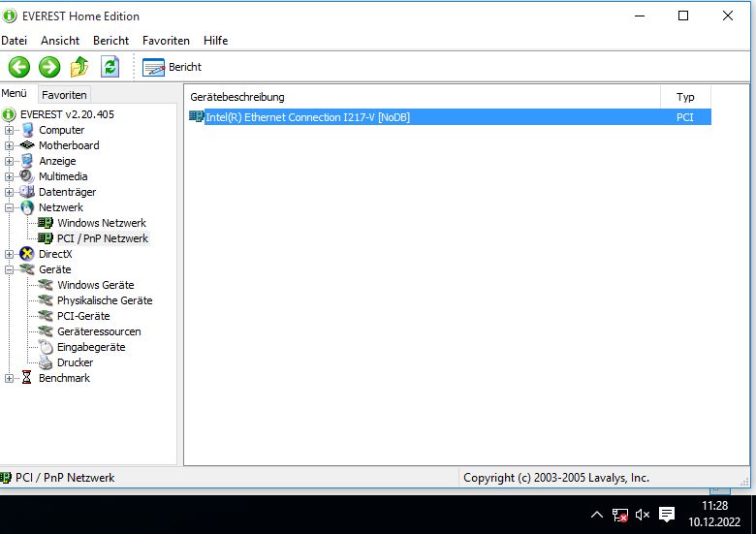Click the Refresh toolbar icon
This screenshot has height=534, width=756.
(x=110, y=67)
